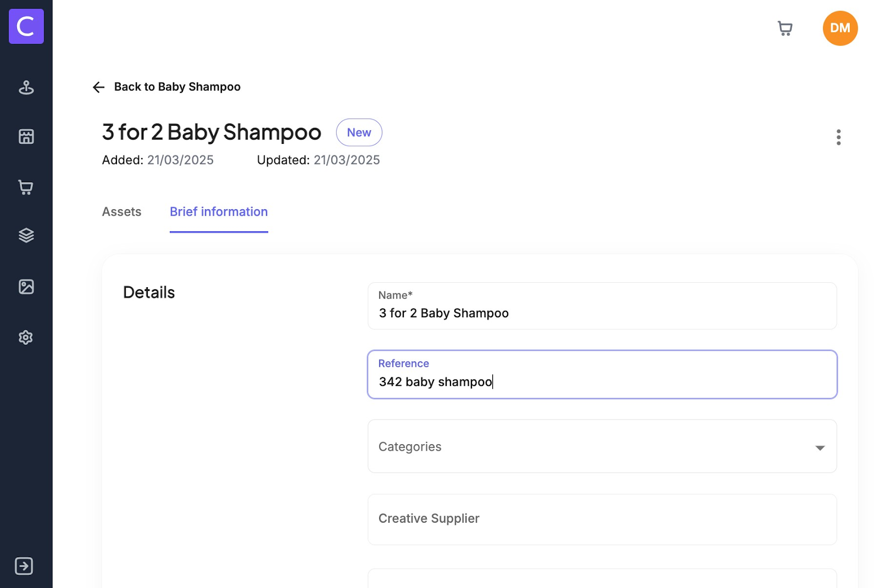Click the purple C logo icon
The width and height of the screenshot is (879, 588).
pos(26,26)
